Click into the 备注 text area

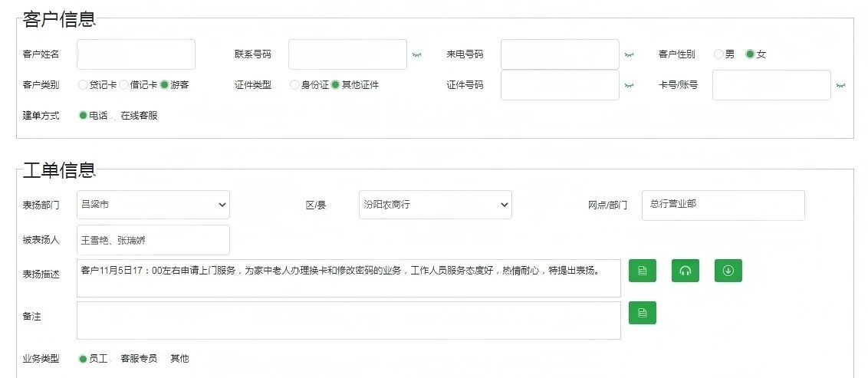pyautogui.click(x=348, y=320)
